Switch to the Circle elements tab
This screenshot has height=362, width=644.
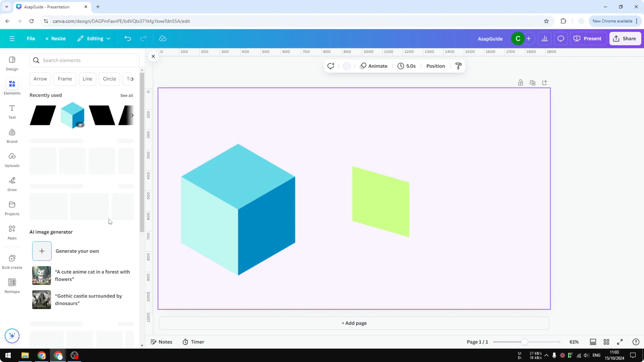click(109, 79)
